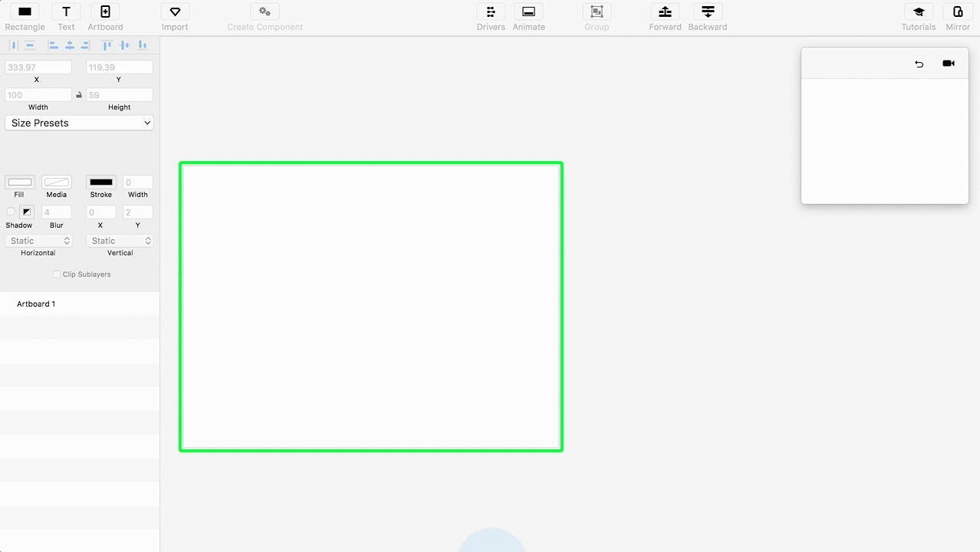Click the reset arrow in preview window
Viewport: 980px width, 552px height.
(919, 64)
